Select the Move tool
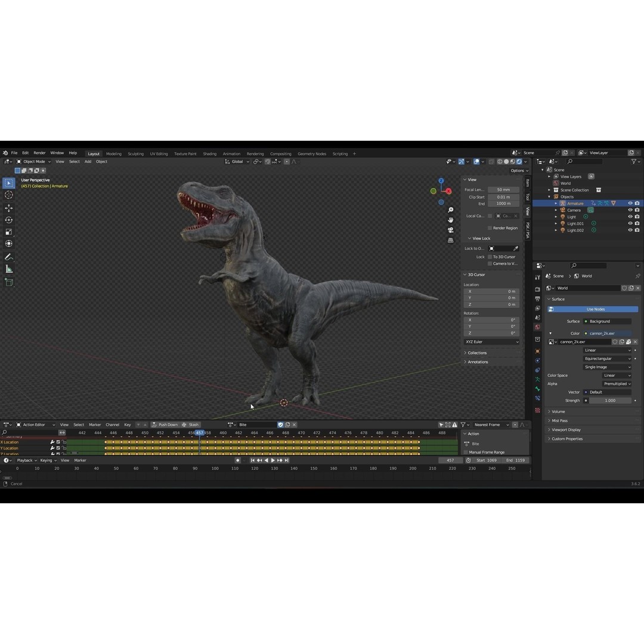 click(8, 208)
